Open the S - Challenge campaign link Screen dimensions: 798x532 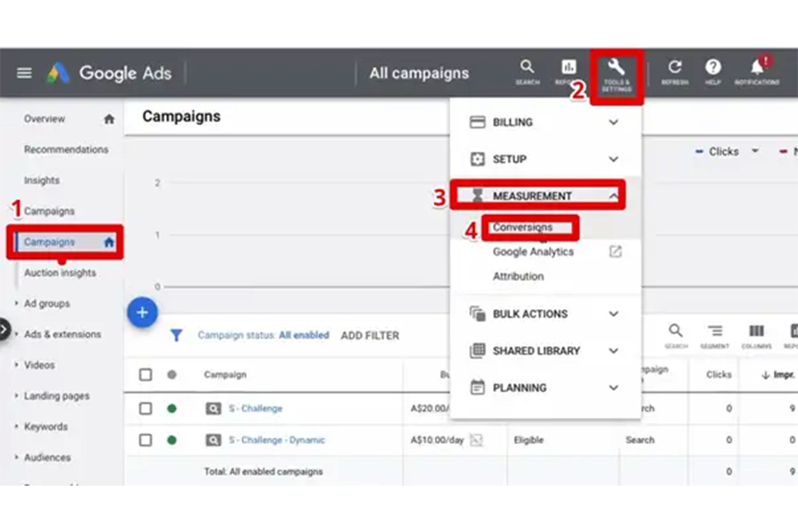pyautogui.click(x=255, y=408)
